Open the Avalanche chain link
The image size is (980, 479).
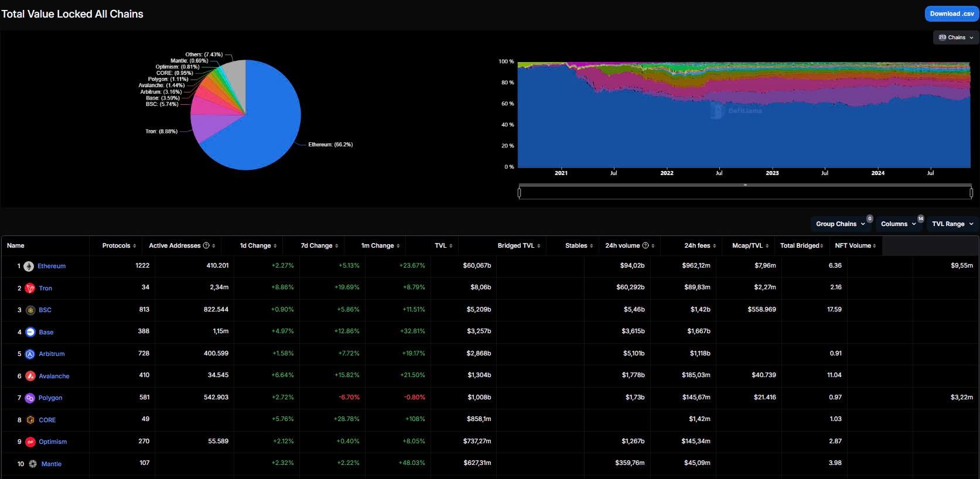pyautogui.click(x=54, y=376)
